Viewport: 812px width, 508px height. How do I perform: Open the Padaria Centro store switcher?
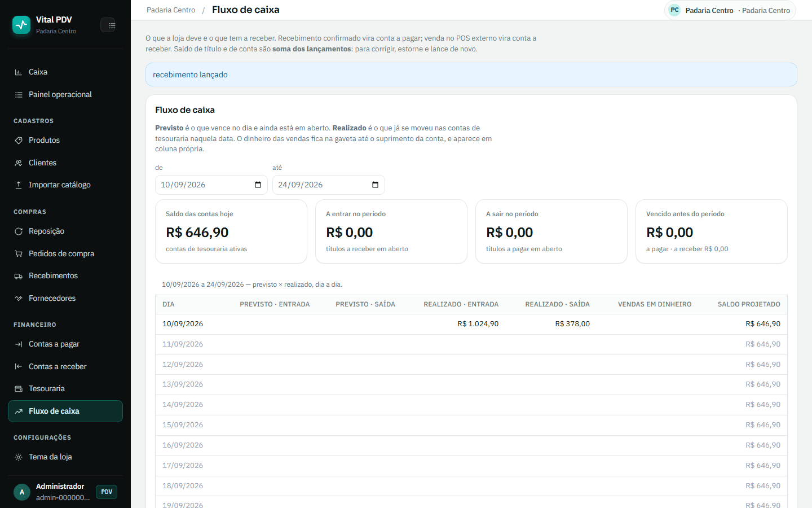(730, 10)
